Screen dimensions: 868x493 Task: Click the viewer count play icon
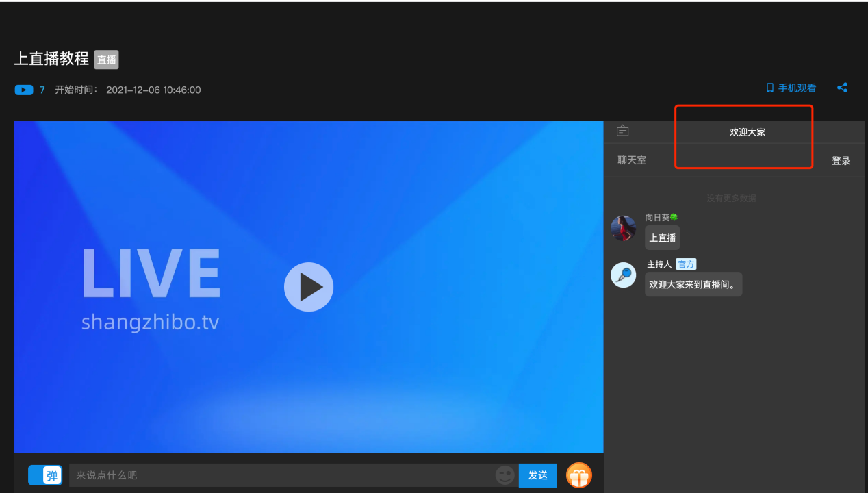[x=24, y=90]
